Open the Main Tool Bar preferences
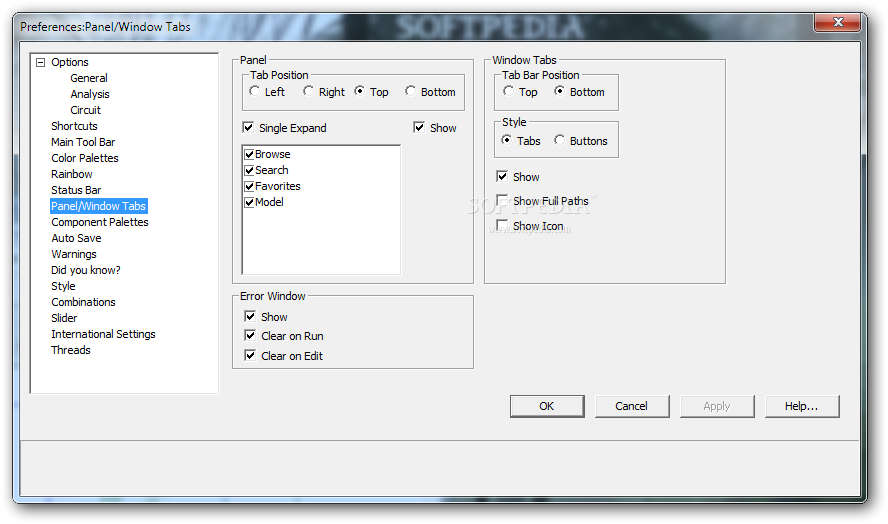 click(83, 142)
